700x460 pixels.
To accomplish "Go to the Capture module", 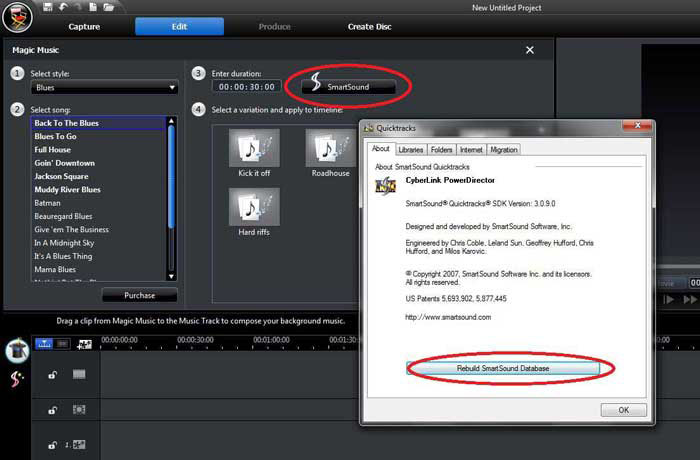I will [x=84, y=27].
